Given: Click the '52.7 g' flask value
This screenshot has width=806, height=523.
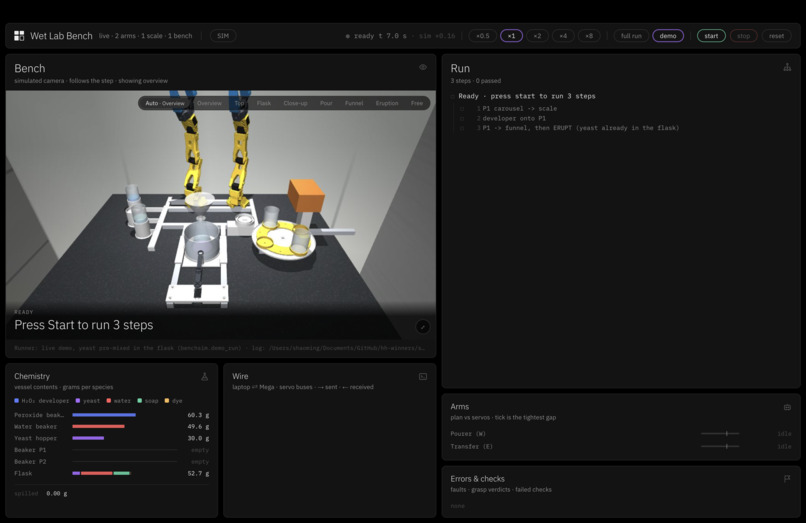Looking at the screenshot, I should coord(198,473).
